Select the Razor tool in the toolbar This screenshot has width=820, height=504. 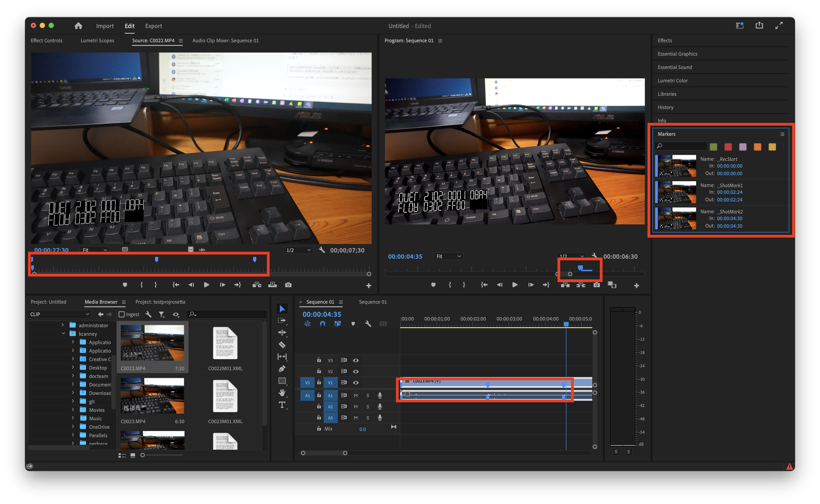[x=282, y=345]
